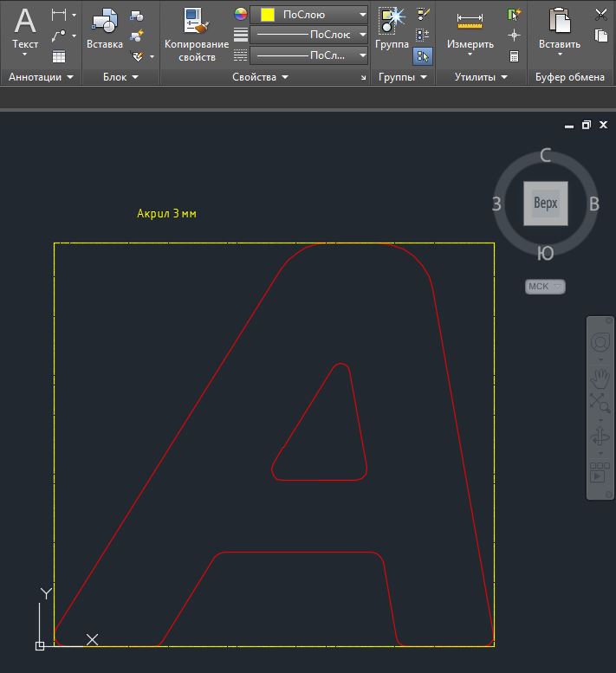
Task: Click the linetype icon
Action: pos(241,55)
